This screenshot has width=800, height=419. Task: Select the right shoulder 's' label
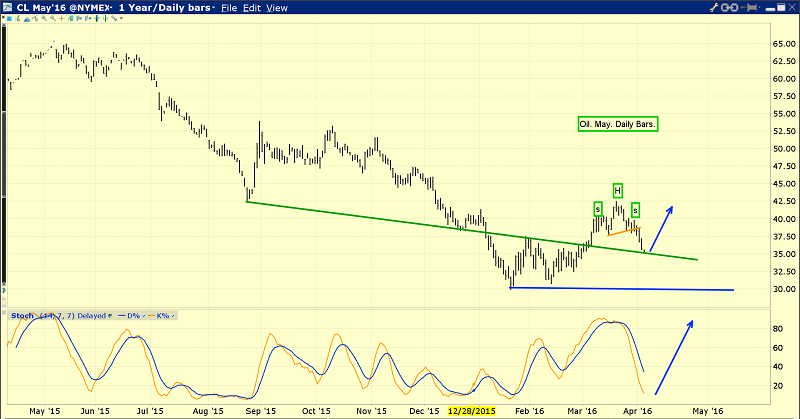coord(636,209)
